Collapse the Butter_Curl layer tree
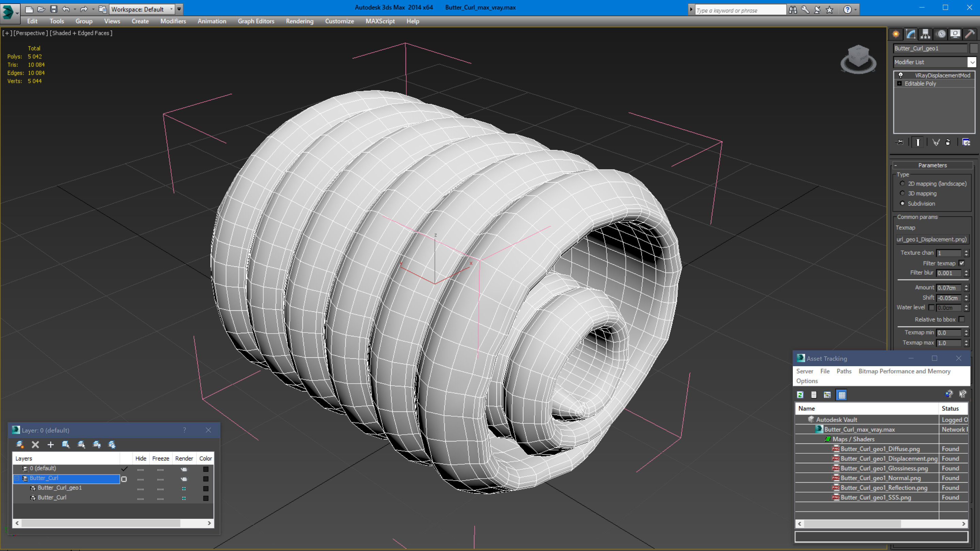Image resolution: width=980 pixels, height=551 pixels. point(17,478)
